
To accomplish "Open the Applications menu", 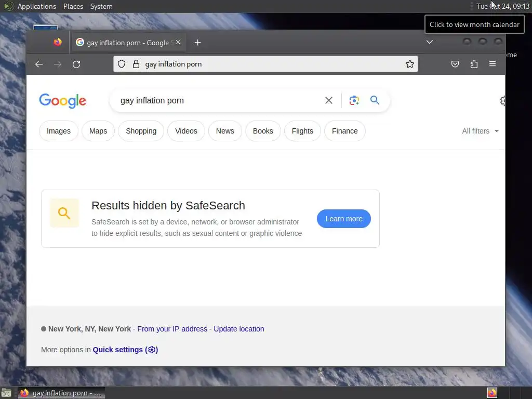I will coord(37,6).
